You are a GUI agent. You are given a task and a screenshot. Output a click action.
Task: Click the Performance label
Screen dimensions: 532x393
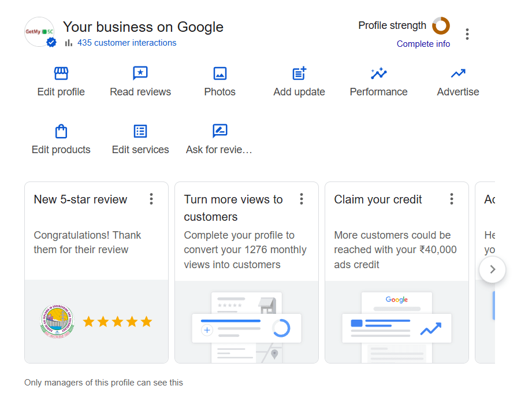point(379,92)
